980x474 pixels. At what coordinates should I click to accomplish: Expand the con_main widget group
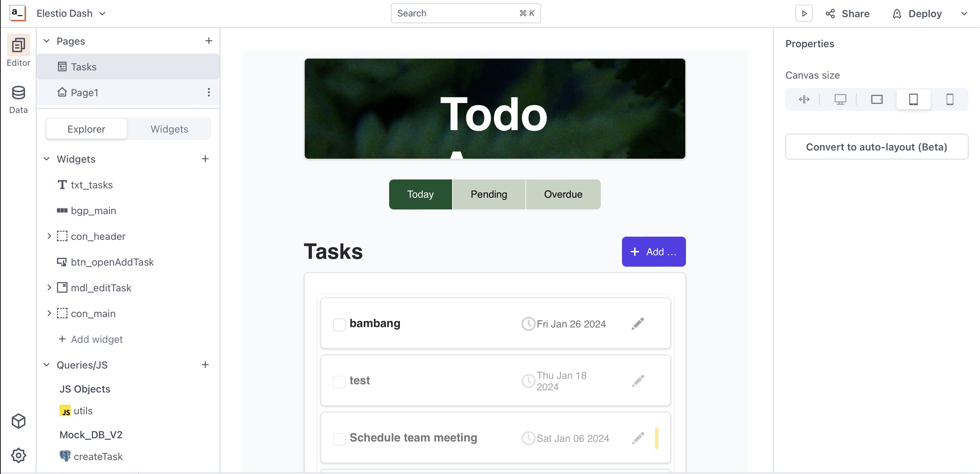[49, 313]
